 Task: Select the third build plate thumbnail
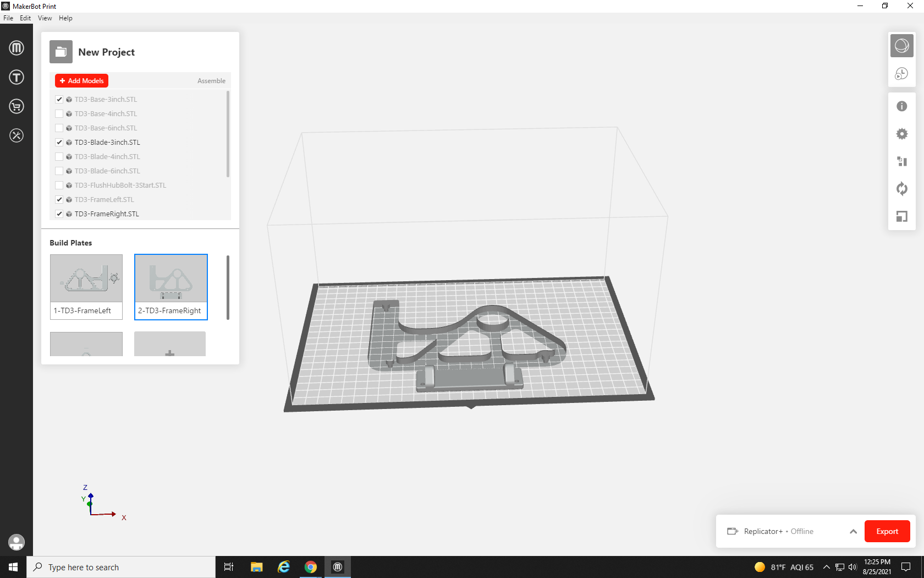86,344
